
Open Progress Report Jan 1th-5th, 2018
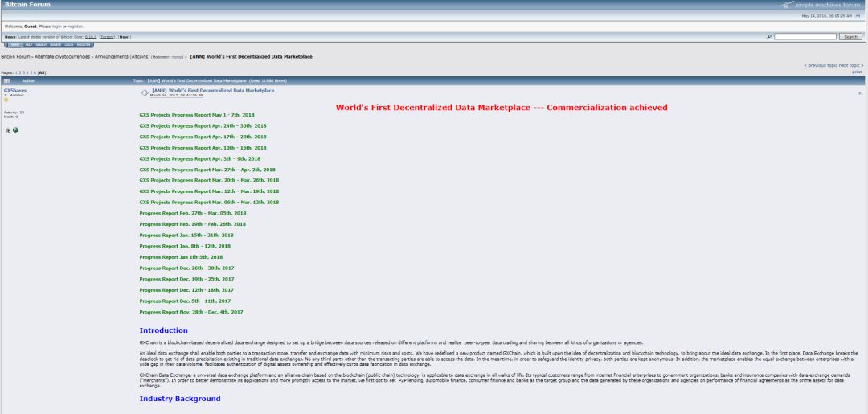[x=181, y=257]
